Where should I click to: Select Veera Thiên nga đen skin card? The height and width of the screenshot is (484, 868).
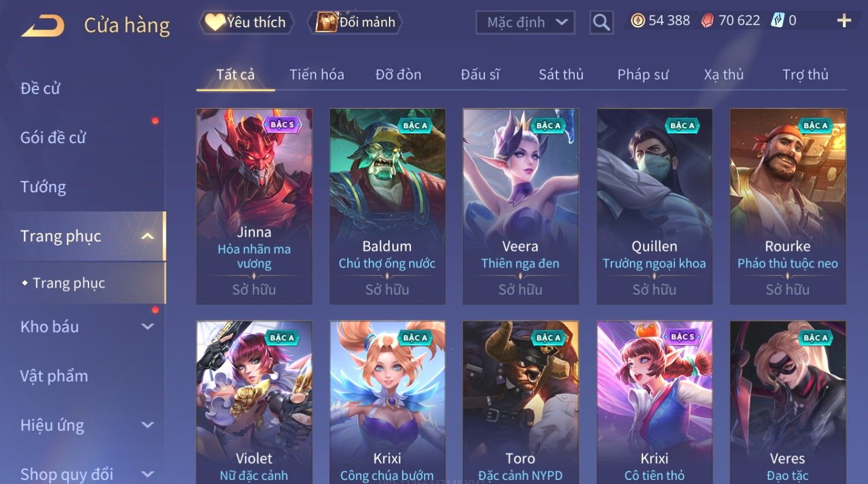coord(521,206)
